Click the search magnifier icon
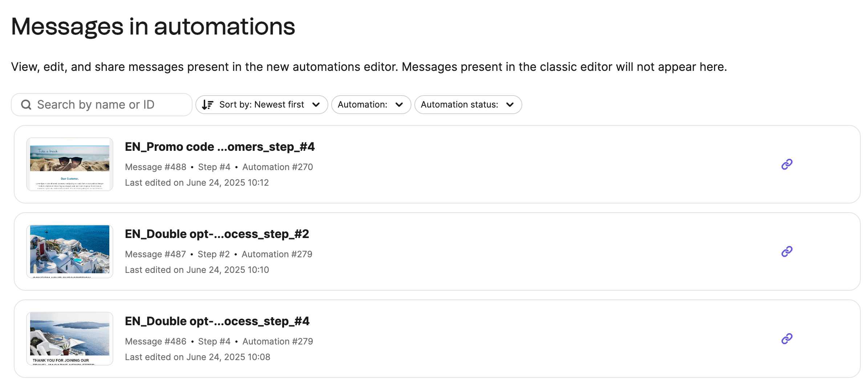Screen dimensions: 868x383 [26, 105]
